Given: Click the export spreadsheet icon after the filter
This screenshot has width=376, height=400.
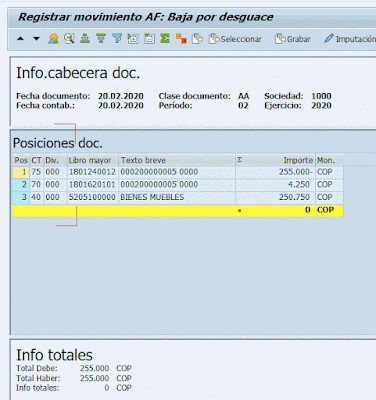Looking at the screenshot, I should coord(133,39).
